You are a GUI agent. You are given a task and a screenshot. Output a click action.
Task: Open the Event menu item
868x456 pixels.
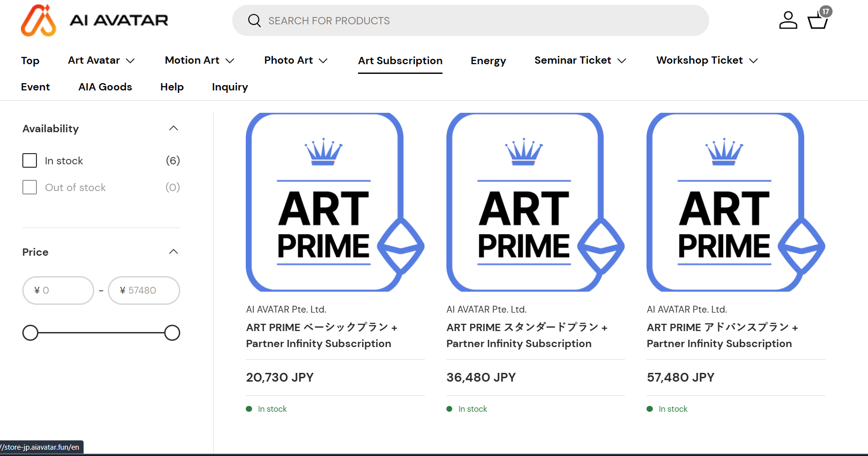(x=35, y=87)
